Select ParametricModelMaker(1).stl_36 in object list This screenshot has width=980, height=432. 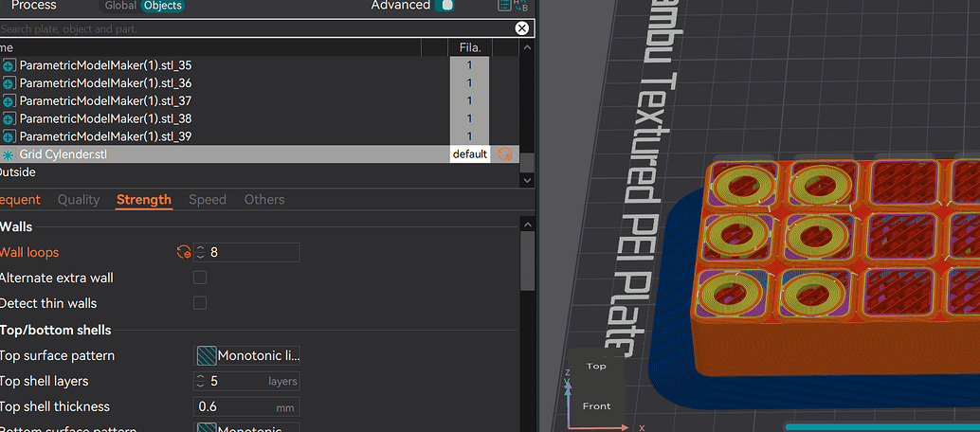105,83
